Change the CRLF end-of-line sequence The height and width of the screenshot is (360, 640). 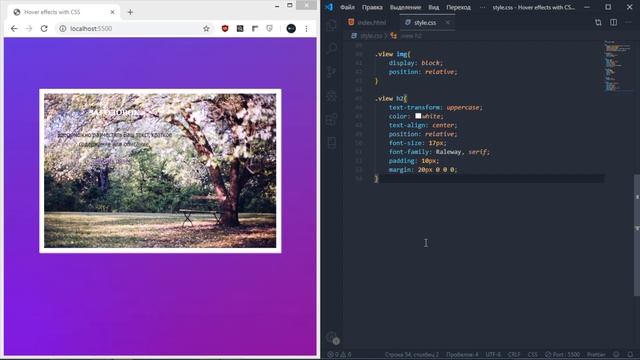click(514, 354)
